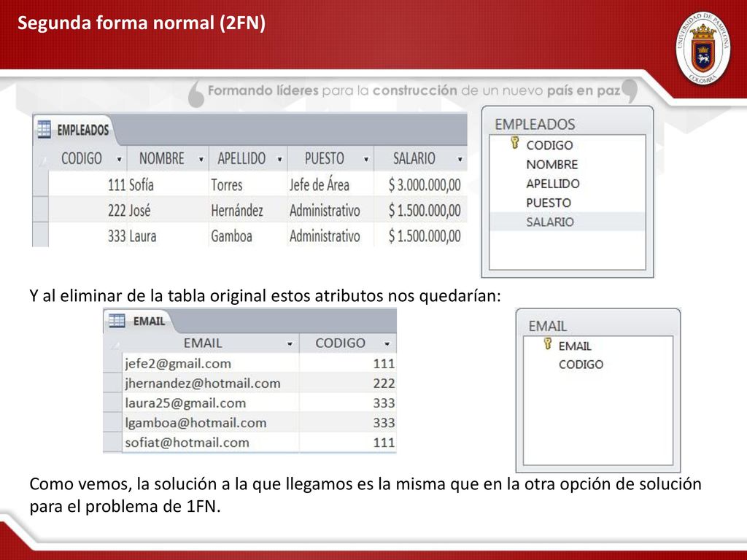Click the row selector for sofiat@hotmail.com
This screenshot has height=560, width=747.
click(x=112, y=443)
